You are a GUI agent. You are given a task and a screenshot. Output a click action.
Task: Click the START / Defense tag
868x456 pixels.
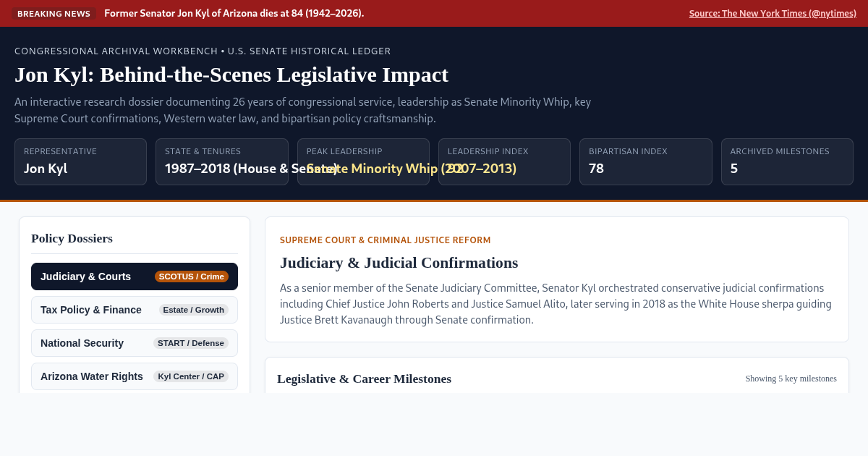[x=191, y=343]
